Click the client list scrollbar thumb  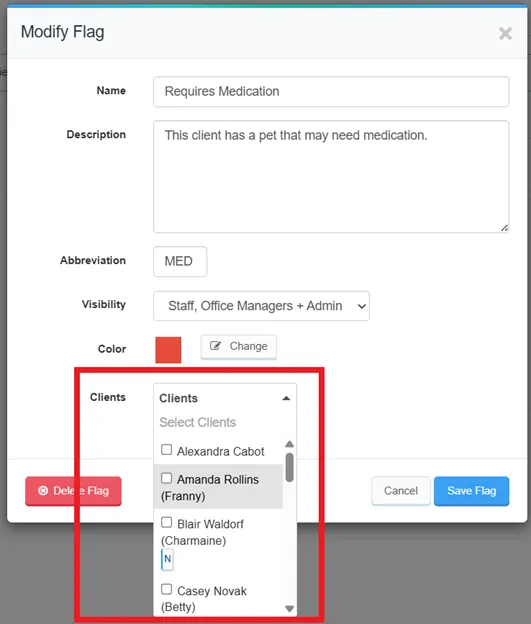pyautogui.click(x=289, y=467)
